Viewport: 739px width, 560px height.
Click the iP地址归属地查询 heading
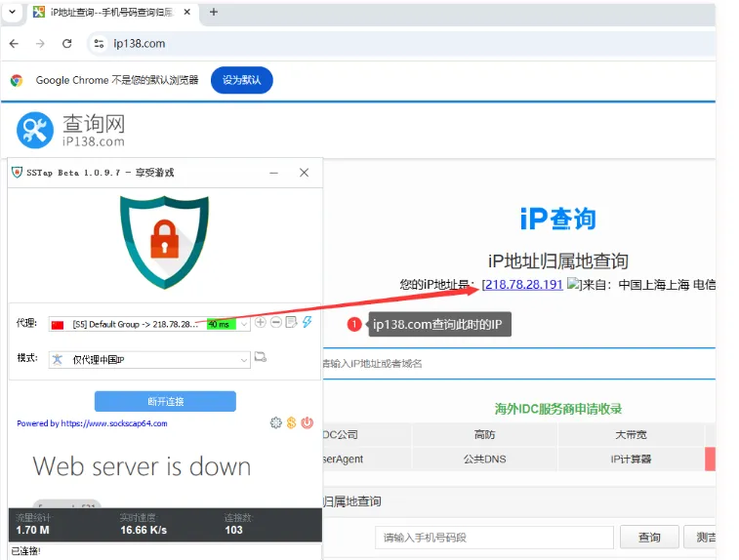[x=558, y=260]
